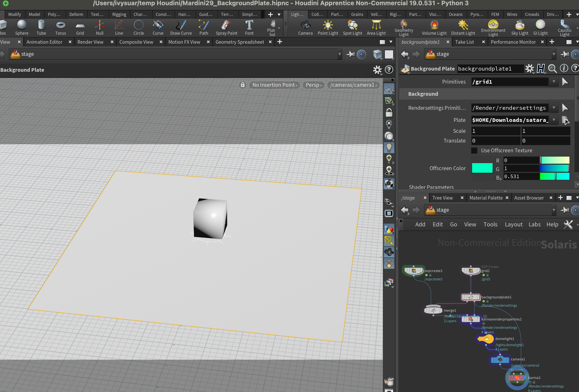Switch to the Material Palette tab

tap(486, 198)
